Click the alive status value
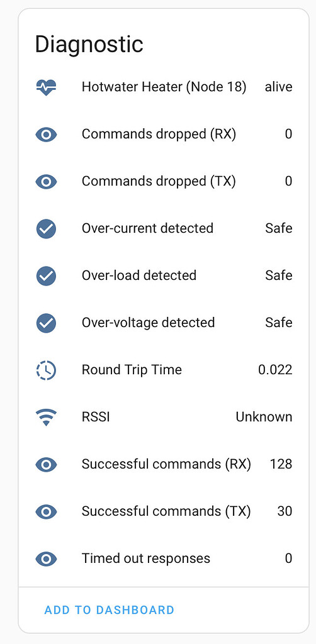Viewport: 316px width, 644px height. [x=279, y=87]
